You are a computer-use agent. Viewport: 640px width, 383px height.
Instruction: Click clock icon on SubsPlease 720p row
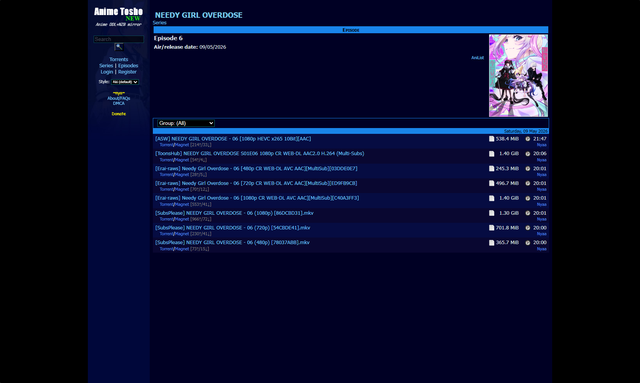pyautogui.click(x=528, y=228)
